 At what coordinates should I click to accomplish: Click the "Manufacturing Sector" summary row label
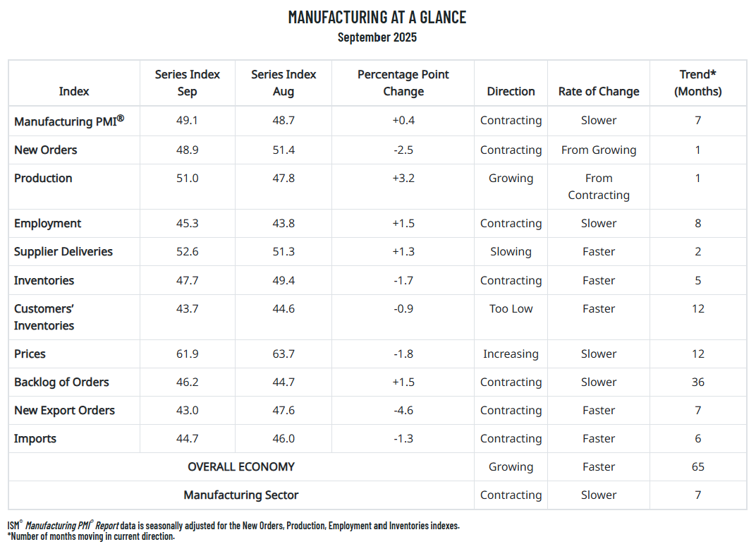click(x=241, y=495)
